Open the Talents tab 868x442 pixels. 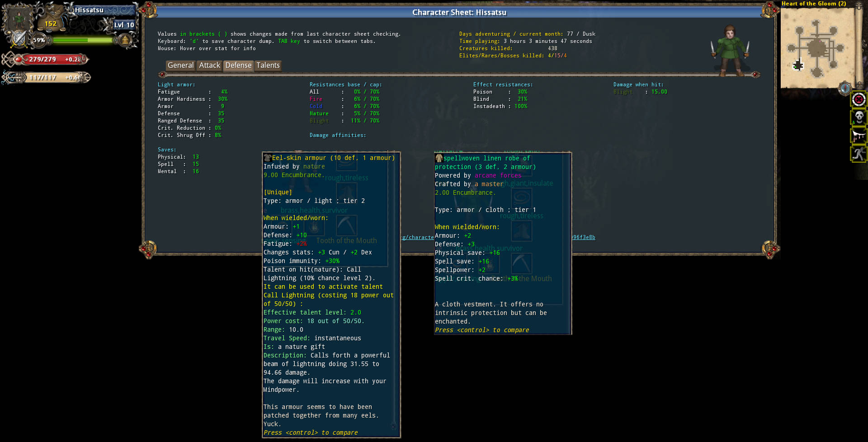pyautogui.click(x=268, y=66)
